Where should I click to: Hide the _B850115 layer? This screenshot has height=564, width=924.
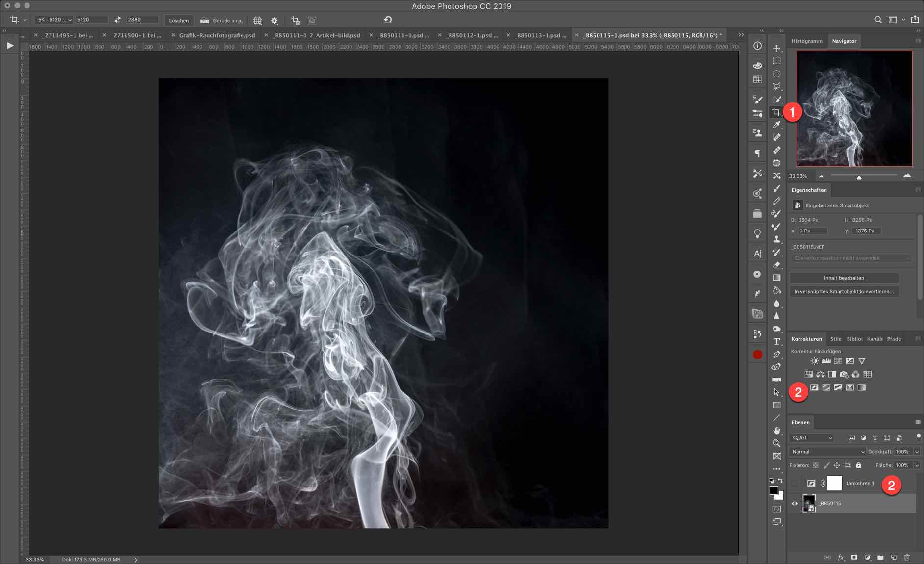[x=795, y=503]
